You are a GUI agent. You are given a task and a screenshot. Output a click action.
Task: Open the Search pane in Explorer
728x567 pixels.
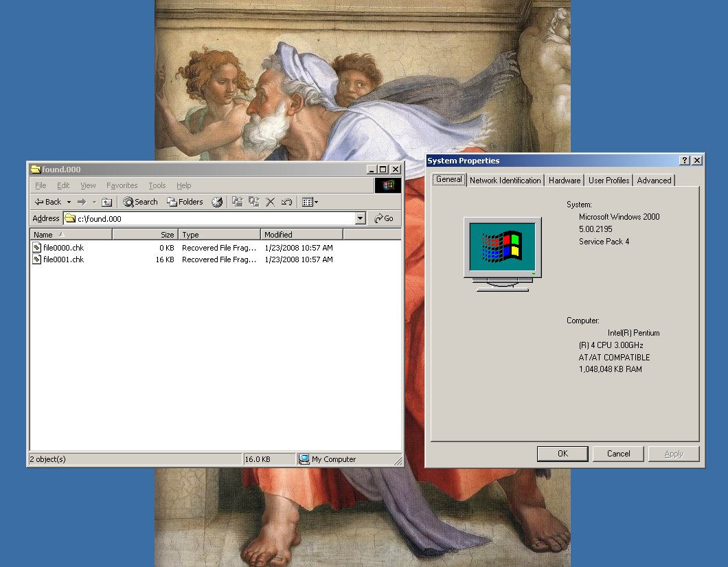[x=140, y=202]
